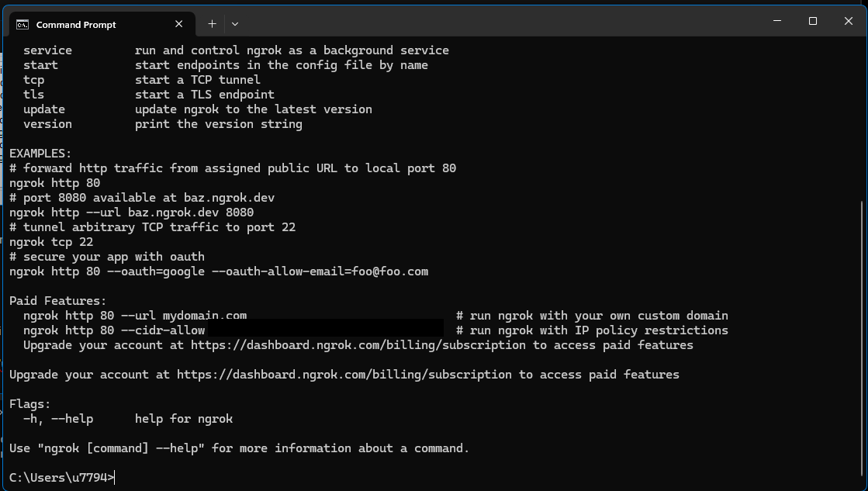Close the Command Prompt tab
Screen dimensions: 868x491
(179, 24)
